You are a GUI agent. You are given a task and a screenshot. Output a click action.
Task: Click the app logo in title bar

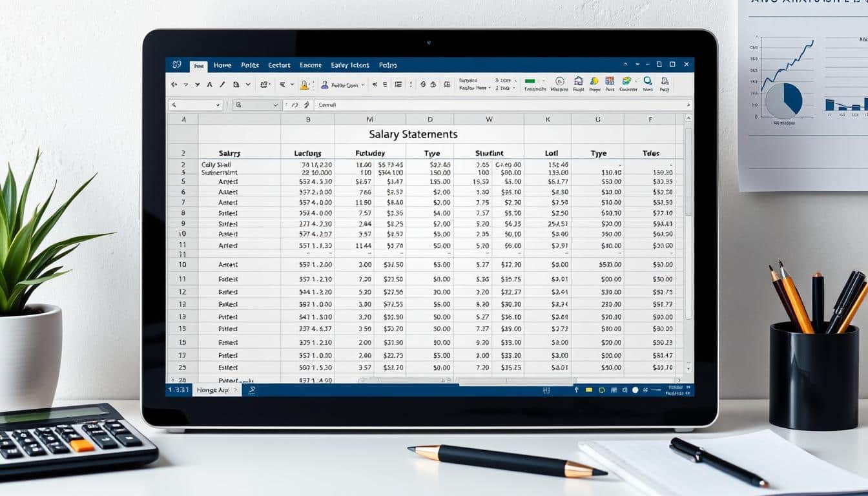click(176, 65)
